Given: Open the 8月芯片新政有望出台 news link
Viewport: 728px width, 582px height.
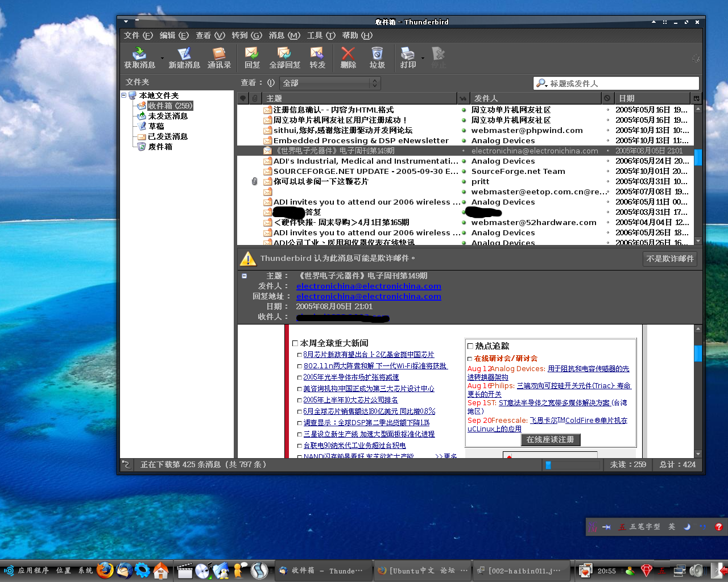Looking at the screenshot, I should coord(369,354).
